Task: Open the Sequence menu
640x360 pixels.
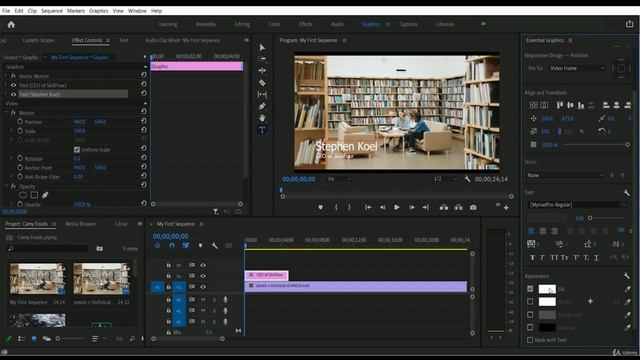Action: [52, 11]
